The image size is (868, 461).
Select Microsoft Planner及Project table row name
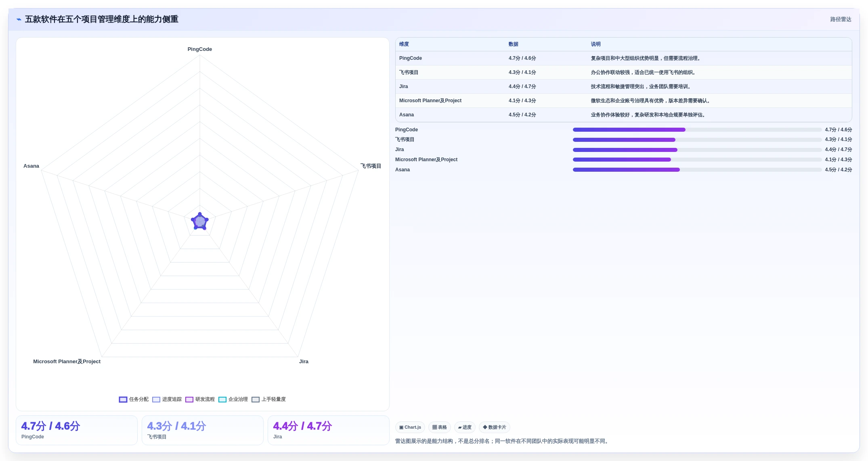pos(430,101)
